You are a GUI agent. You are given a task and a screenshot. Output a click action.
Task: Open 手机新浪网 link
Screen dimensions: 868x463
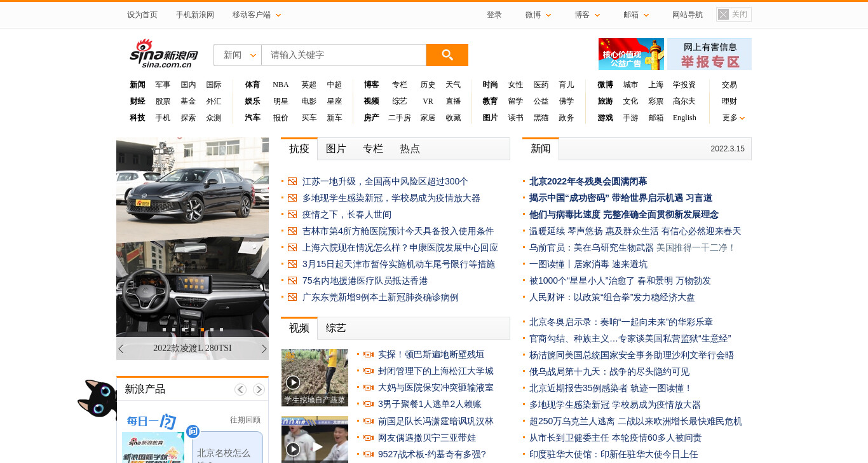(195, 15)
